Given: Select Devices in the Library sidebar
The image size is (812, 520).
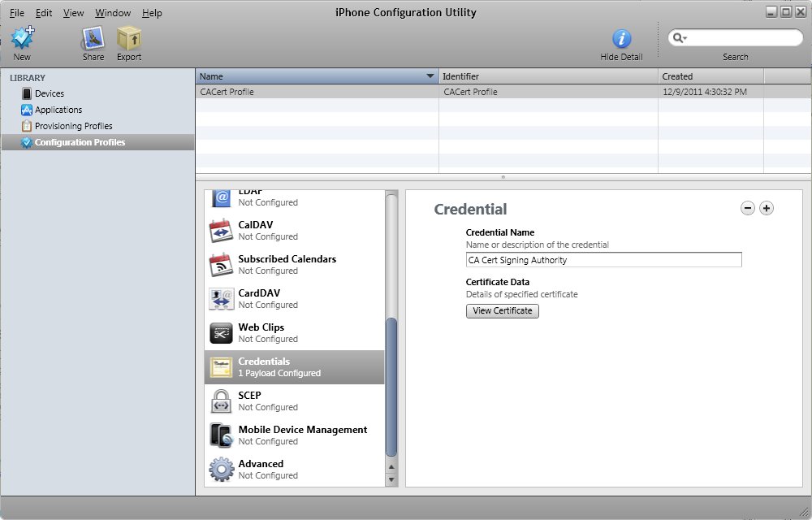Looking at the screenshot, I should (49, 93).
